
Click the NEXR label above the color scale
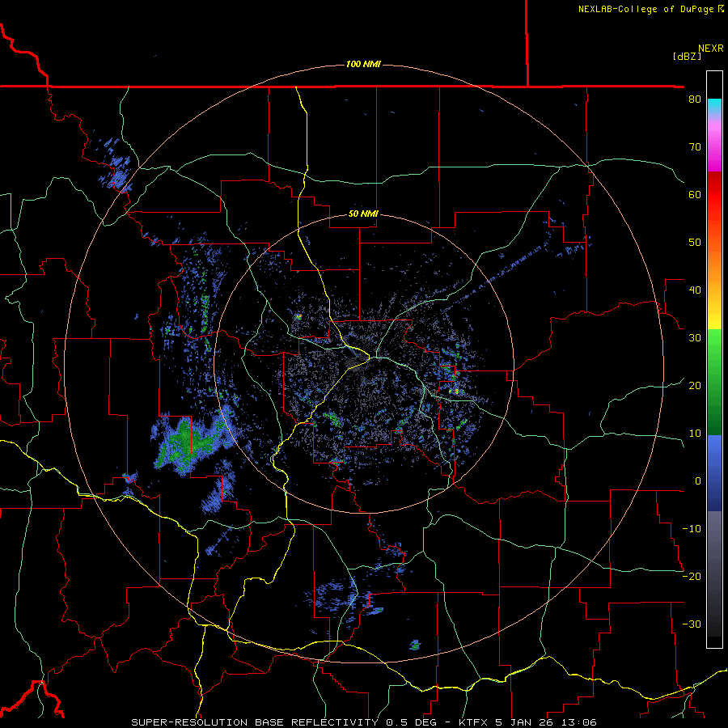711,49
